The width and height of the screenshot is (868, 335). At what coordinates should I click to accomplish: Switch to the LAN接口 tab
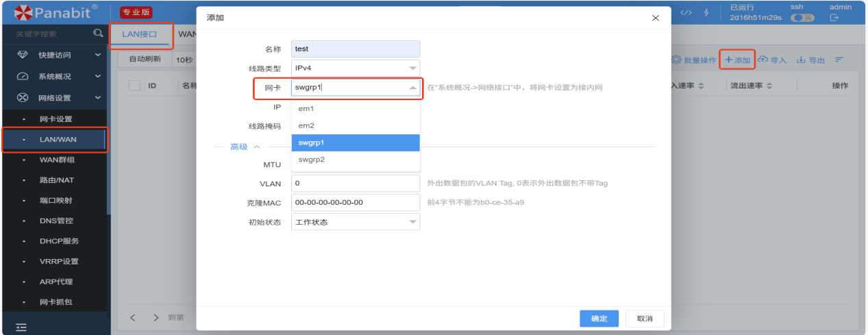(x=140, y=34)
